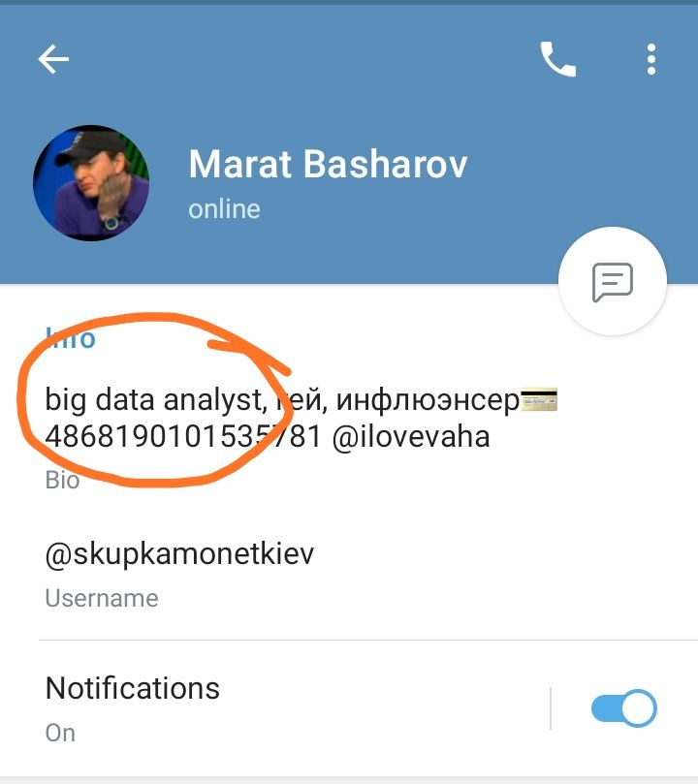Open the circular profile avatar photo

(x=91, y=183)
